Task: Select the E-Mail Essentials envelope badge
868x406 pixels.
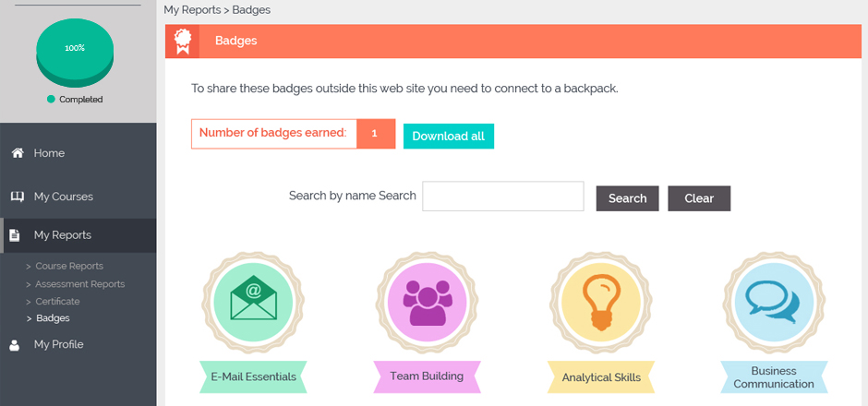Action: click(253, 303)
